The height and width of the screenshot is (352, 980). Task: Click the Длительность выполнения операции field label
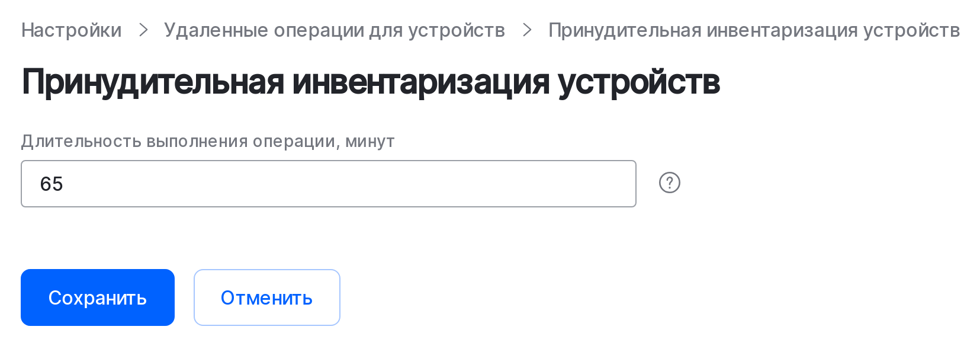pyautogui.click(x=208, y=141)
